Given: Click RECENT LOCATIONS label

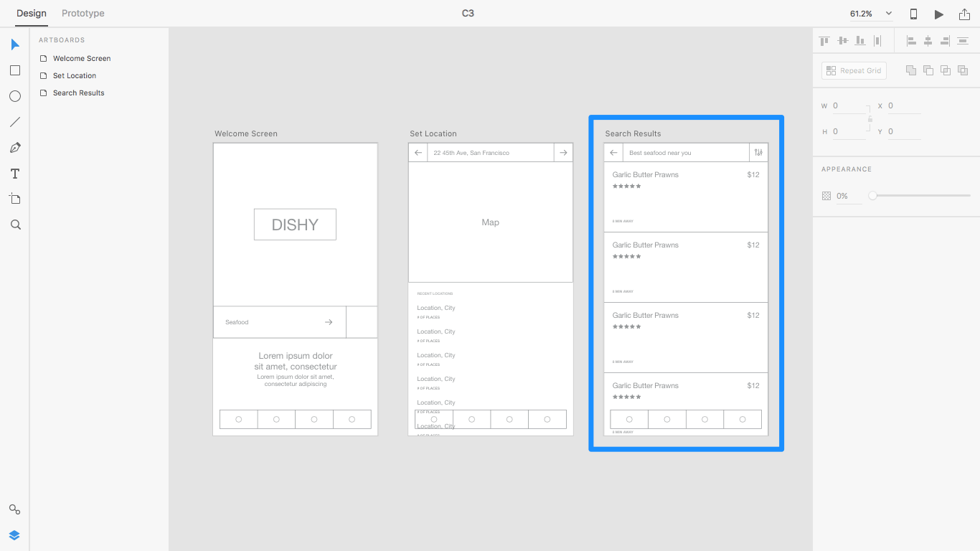Looking at the screenshot, I should [x=435, y=293].
